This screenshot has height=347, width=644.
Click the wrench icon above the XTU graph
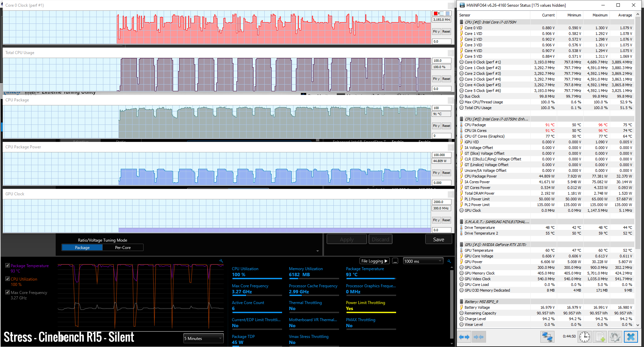point(221,261)
